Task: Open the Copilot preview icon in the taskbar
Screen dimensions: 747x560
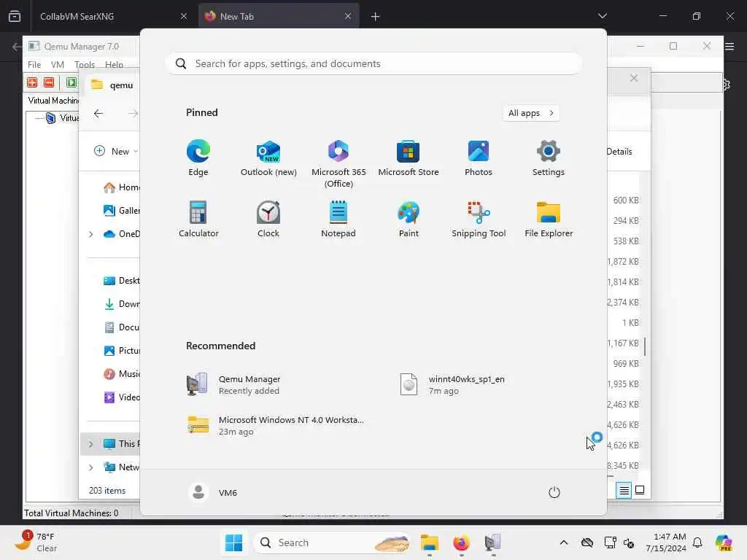Action: click(x=724, y=542)
